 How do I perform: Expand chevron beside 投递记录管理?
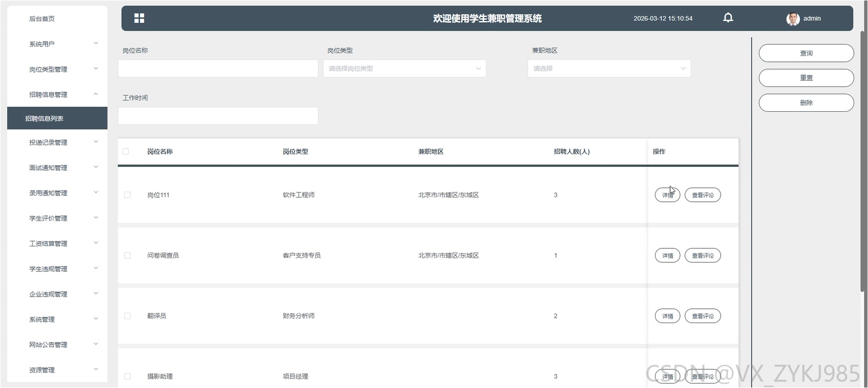pyautogui.click(x=95, y=142)
